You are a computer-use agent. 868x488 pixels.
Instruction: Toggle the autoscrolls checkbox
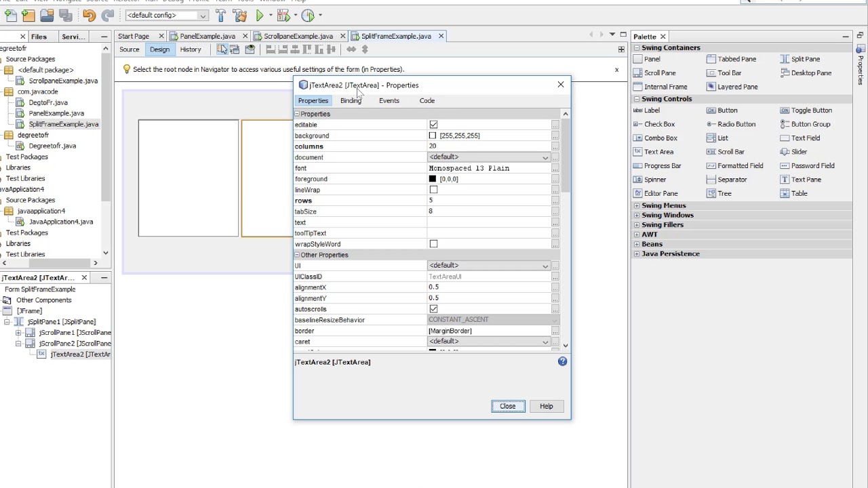[x=433, y=309]
